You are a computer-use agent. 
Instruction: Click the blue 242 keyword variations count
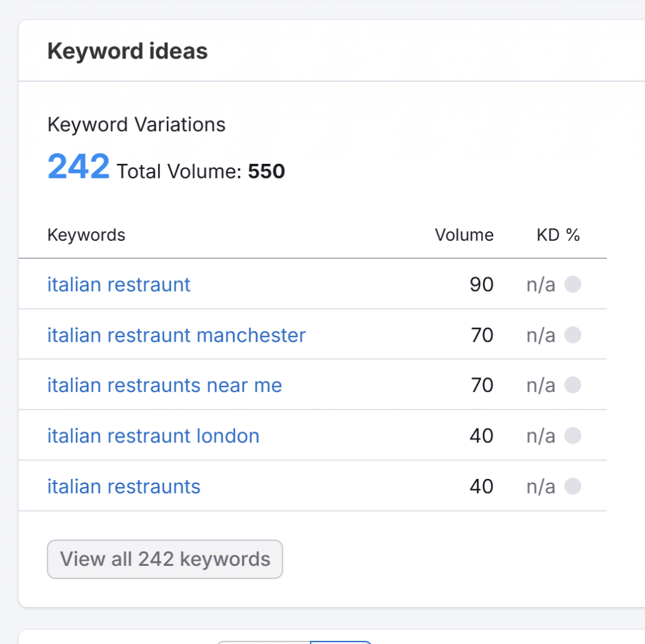(x=79, y=168)
